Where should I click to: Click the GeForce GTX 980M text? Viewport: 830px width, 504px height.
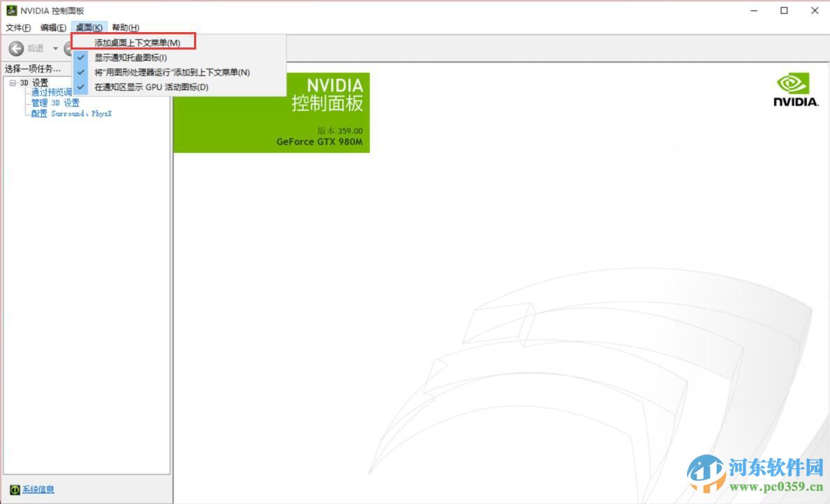319,142
